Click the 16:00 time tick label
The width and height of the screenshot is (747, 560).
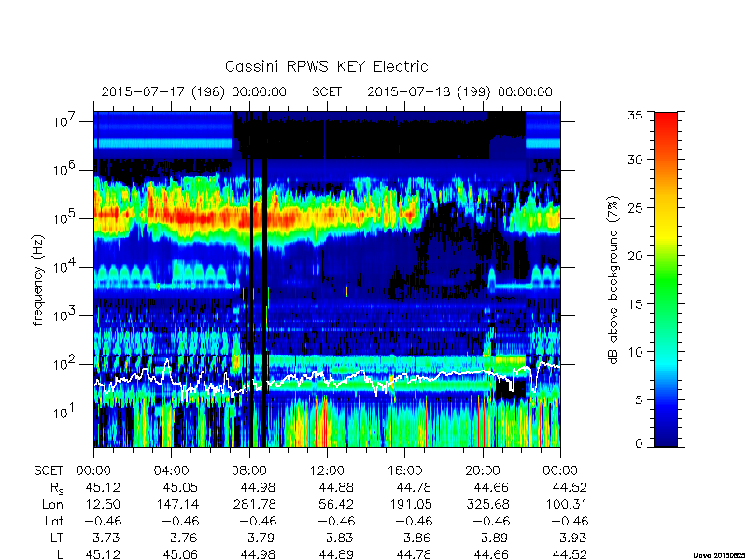pos(404,471)
